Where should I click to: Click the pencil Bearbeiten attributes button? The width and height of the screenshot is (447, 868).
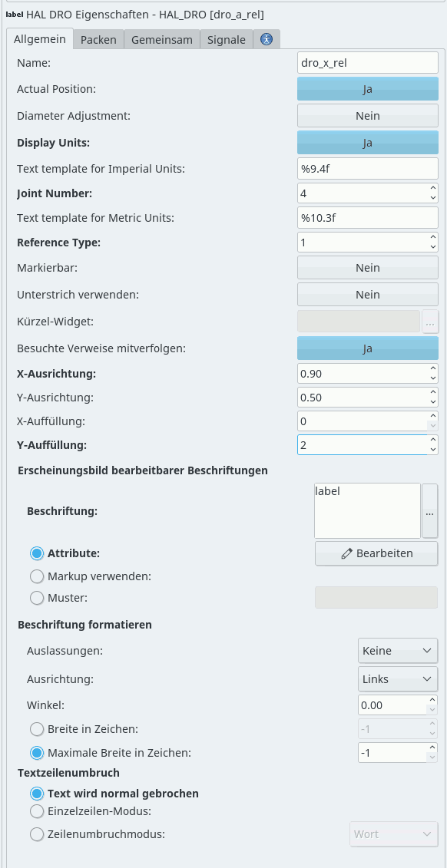click(376, 553)
